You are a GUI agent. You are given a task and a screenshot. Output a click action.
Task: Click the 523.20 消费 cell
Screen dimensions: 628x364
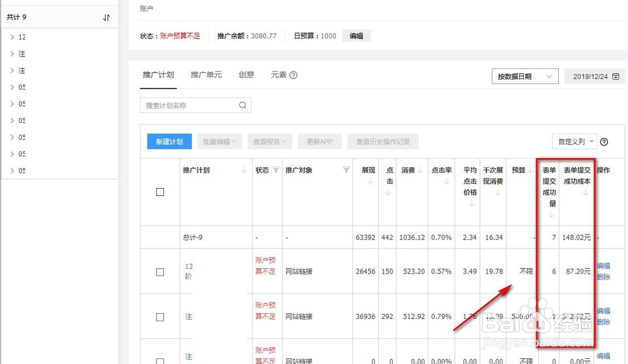(x=414, y=272)
